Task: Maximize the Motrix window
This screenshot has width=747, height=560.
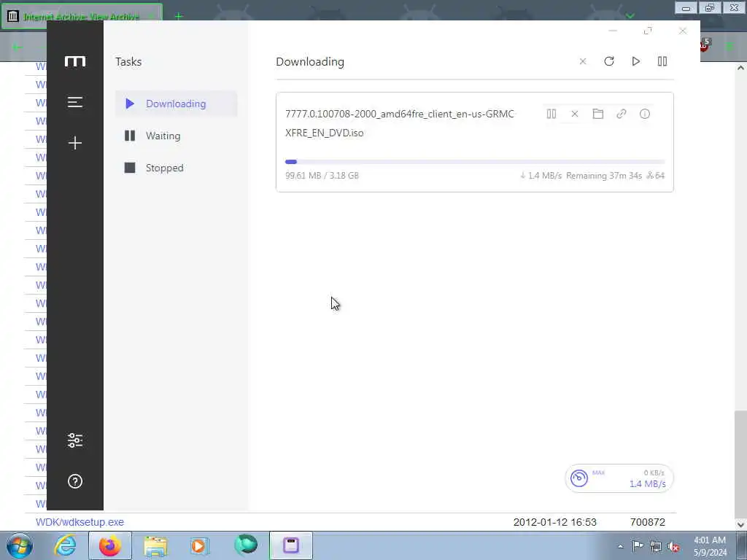Action: pos(648,31)
